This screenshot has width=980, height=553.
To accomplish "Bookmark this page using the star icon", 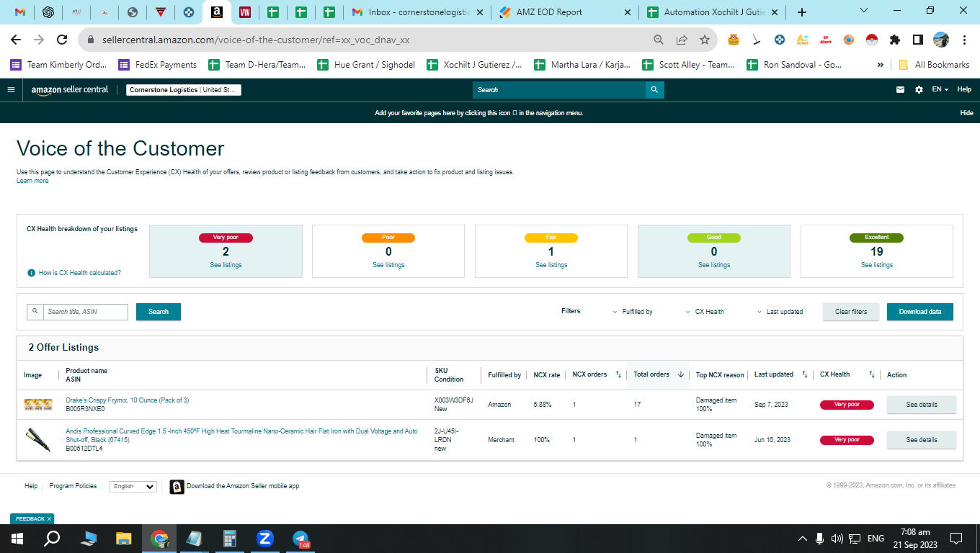I will 704,40.
